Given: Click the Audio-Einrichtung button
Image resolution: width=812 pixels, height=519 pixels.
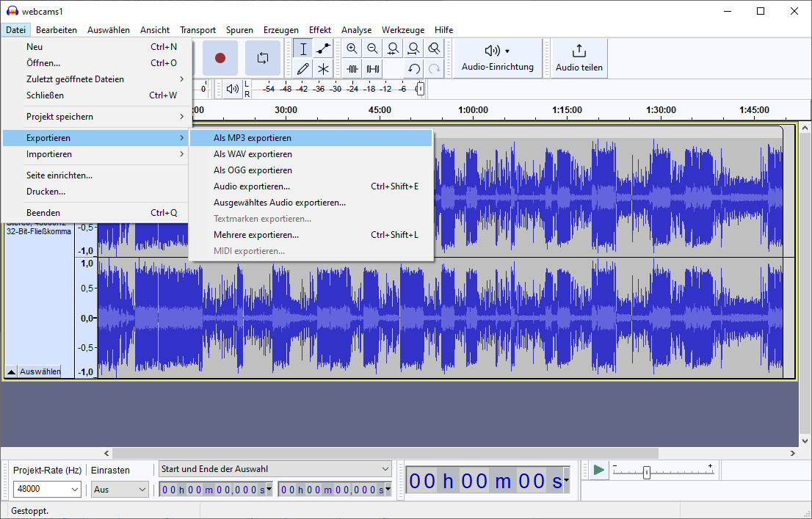Looking at the screenshot, I should 498,58.
